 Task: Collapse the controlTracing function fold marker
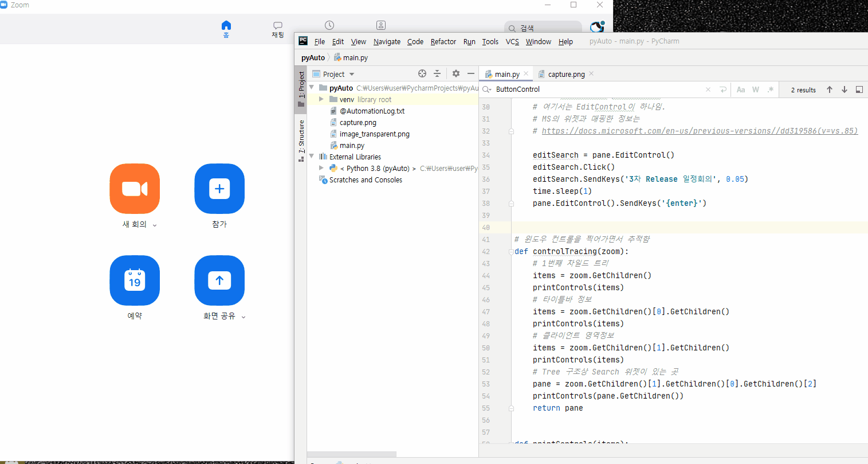510,252
